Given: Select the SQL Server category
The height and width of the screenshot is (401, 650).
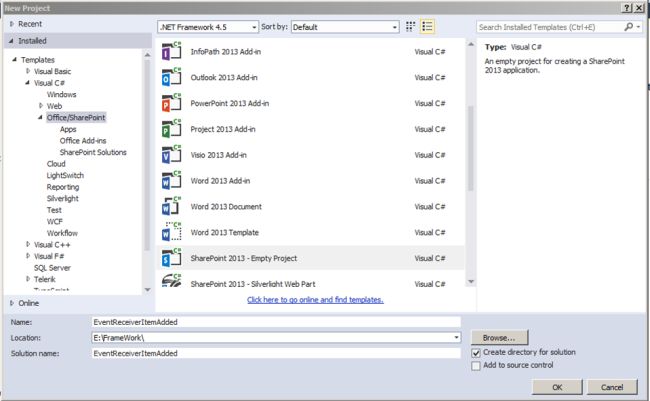Looking at the screenshot, I should click(52, 268).
